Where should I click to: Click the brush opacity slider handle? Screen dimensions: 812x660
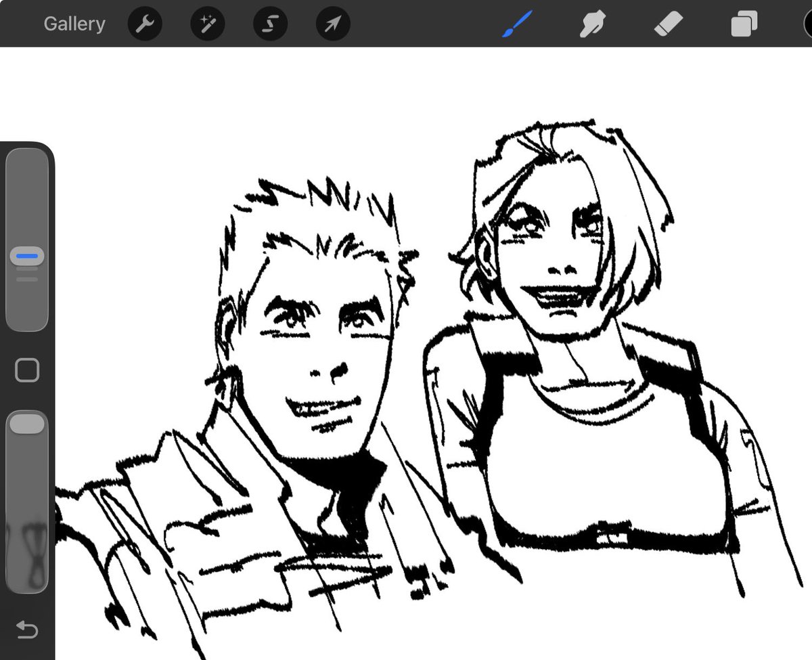tap(27, 424)
